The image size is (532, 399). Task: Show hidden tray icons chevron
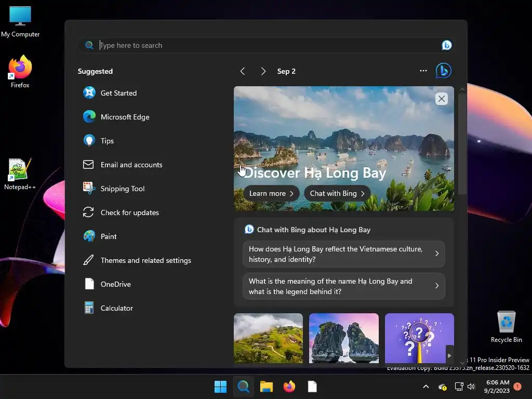pos(426,387)
